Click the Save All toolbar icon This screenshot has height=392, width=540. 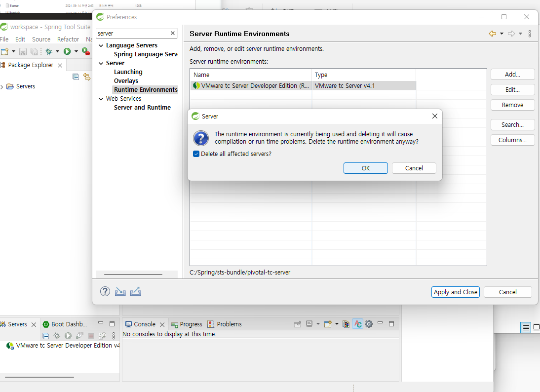pos(34,52)
